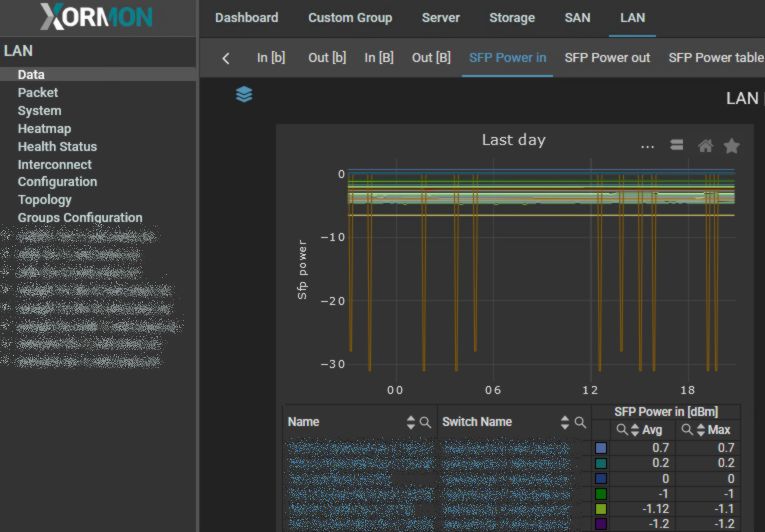Click search icon in Switch Name column
Screen dimensions: 765x532
(580, 423)
